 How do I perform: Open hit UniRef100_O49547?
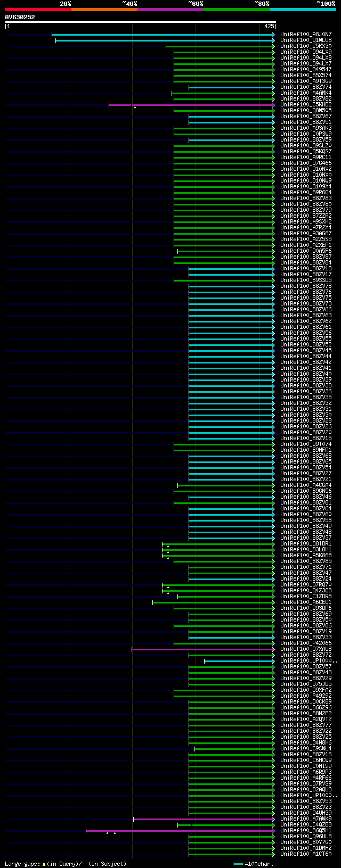click(306, 70)
